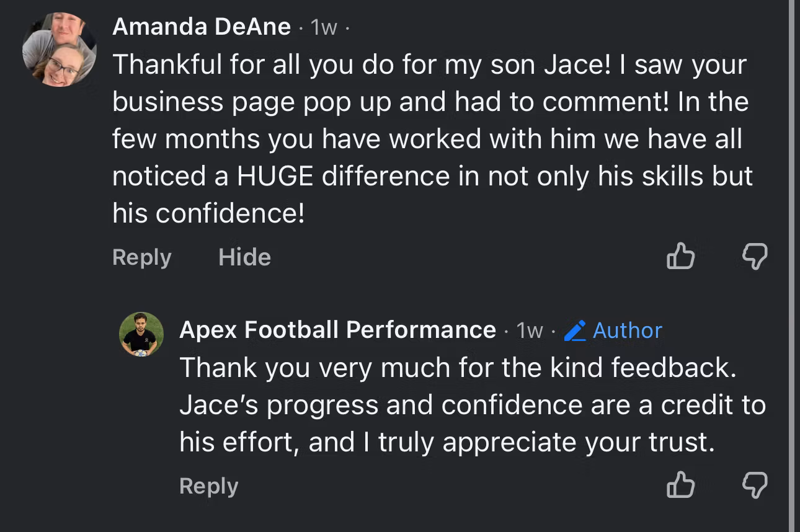Like Amanda DeAne's comment with thumbs up
The width and height of the screenshot is (800, 532).
(680, 256)
